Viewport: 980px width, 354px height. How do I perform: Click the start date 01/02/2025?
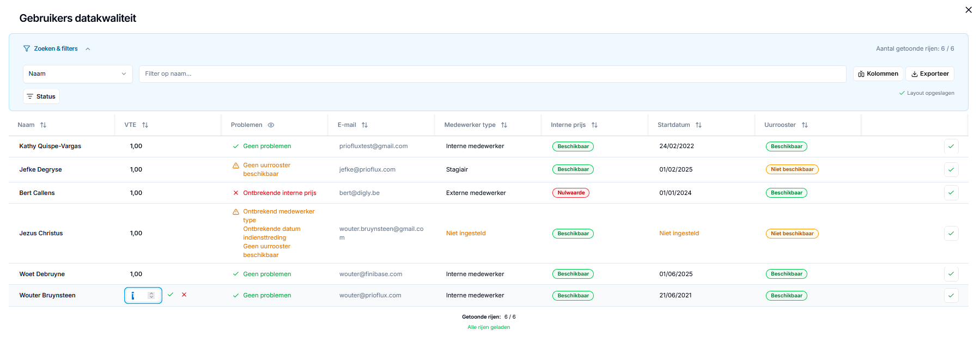[x=676, y=170]
